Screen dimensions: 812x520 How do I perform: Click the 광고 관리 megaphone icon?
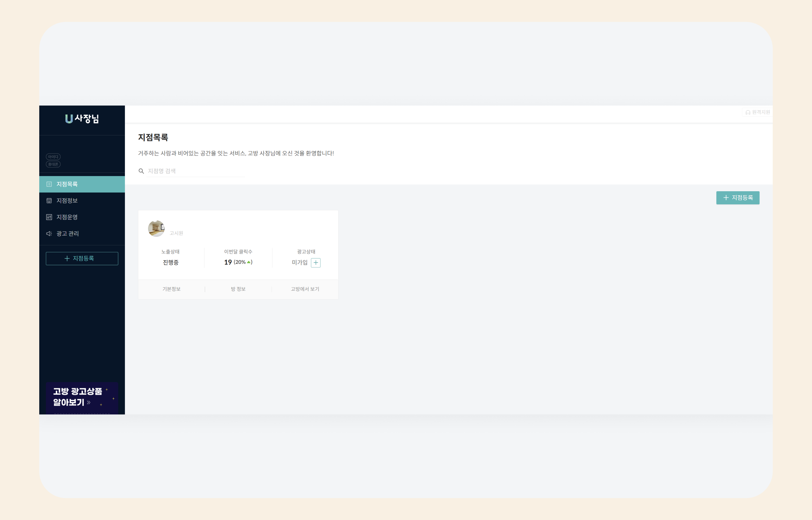[x=49, y=233]
